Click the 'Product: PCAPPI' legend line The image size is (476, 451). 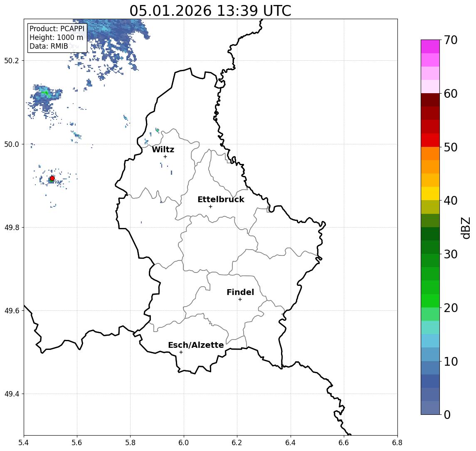coord(57,29)
